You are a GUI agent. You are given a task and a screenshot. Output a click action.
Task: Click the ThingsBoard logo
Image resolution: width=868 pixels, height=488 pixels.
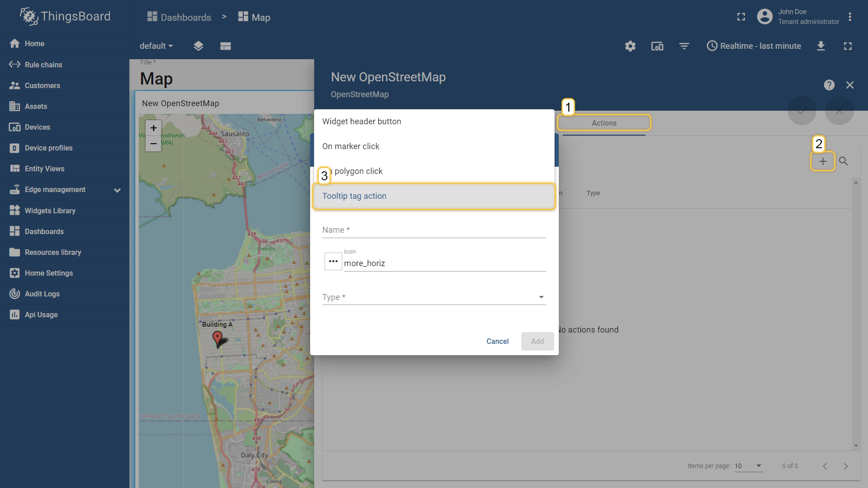point(65,16)
